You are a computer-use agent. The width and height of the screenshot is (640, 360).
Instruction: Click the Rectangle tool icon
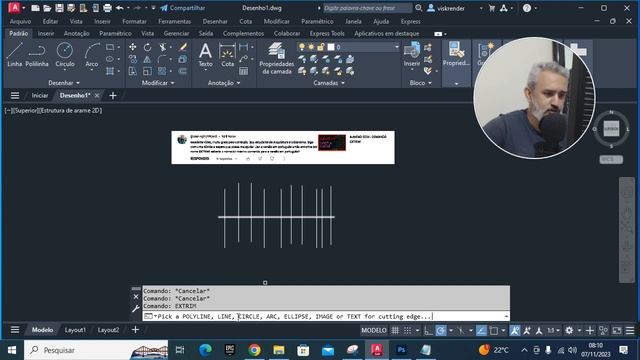110,47
